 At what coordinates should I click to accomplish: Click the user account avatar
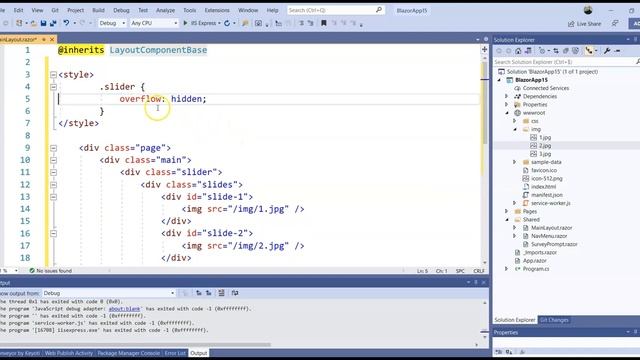coord(588,10)
